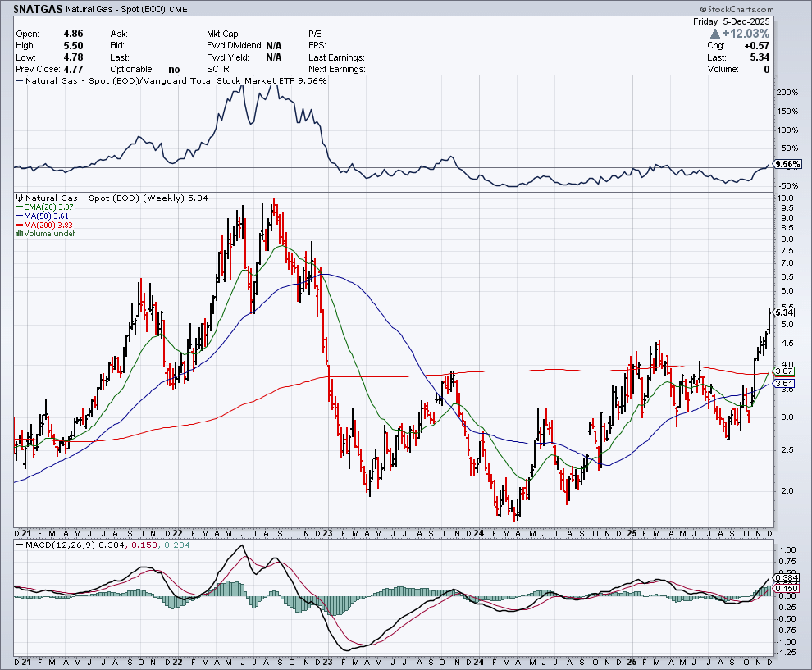Viewport: 812px width, 670px height.
Task: Click the StockCharts.com copyright watermark
Action: (x=760, y=8)
